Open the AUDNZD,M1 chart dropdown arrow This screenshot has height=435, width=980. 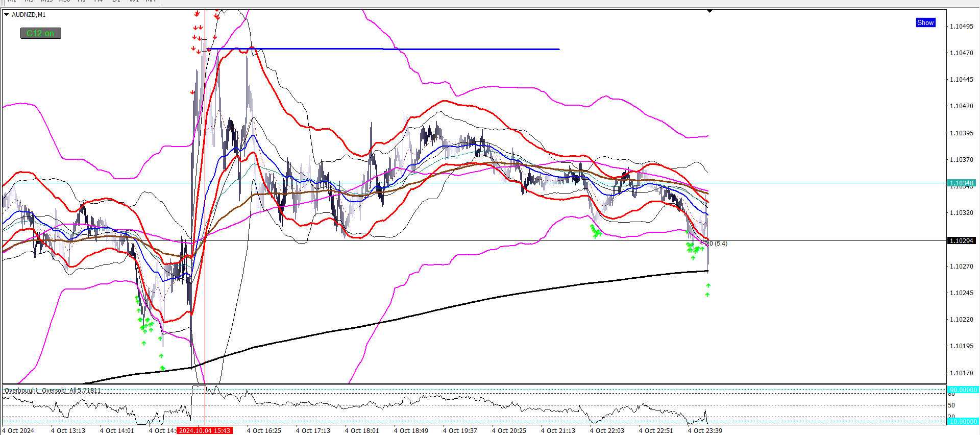(x=7, y=15)
